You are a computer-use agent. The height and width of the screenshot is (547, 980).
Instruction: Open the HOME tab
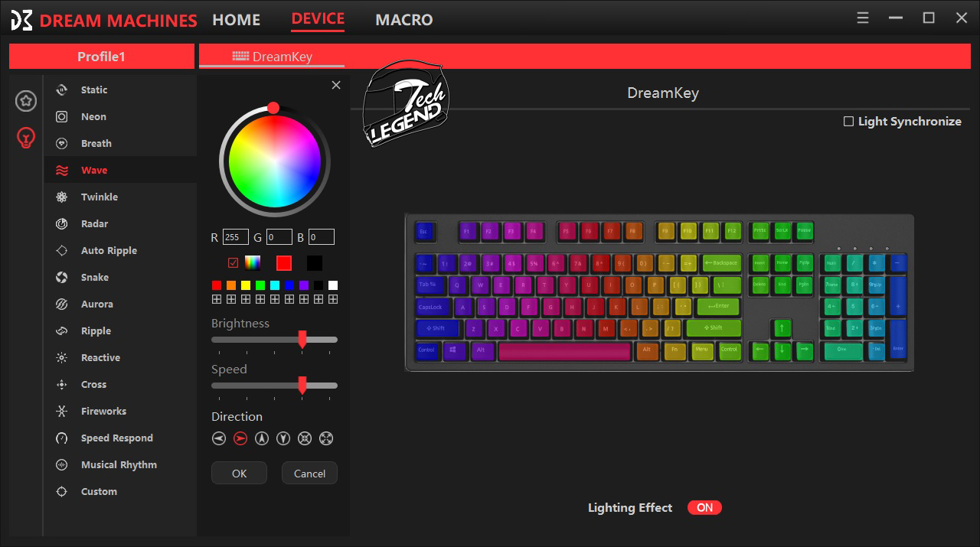tap(236, 20)
